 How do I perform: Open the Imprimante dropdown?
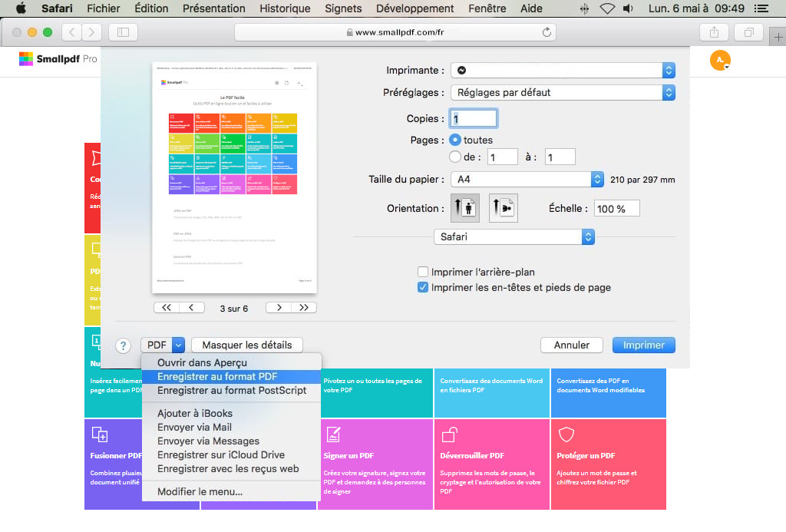coord(563,70)
